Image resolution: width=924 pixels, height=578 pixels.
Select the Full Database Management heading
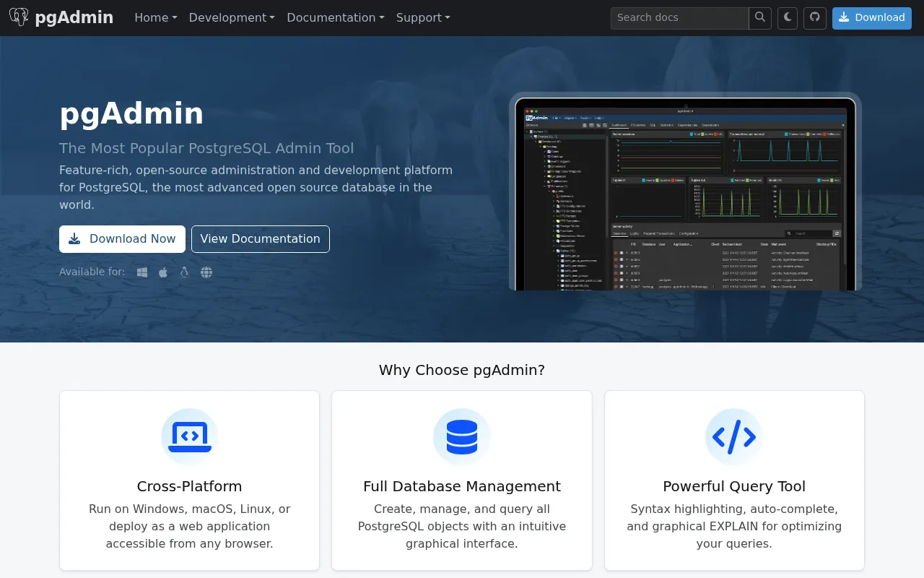pyautogui.click(x=462, y=486)
